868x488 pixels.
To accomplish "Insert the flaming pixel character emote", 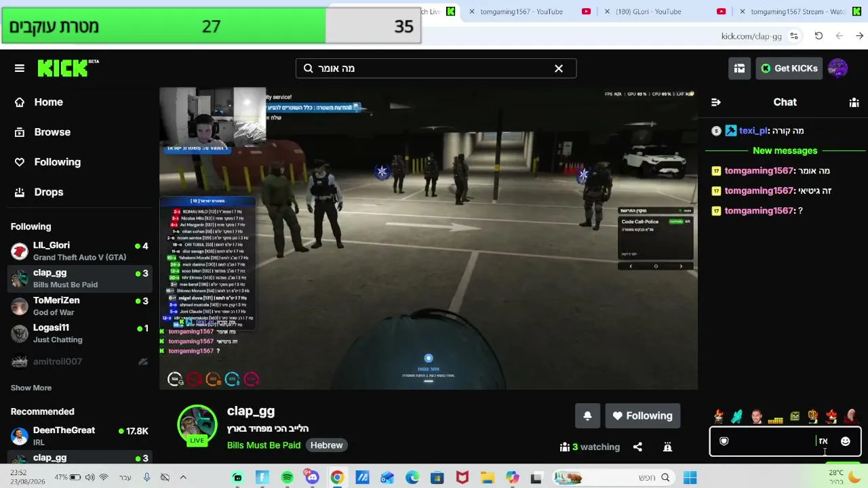I will [719, 416].
